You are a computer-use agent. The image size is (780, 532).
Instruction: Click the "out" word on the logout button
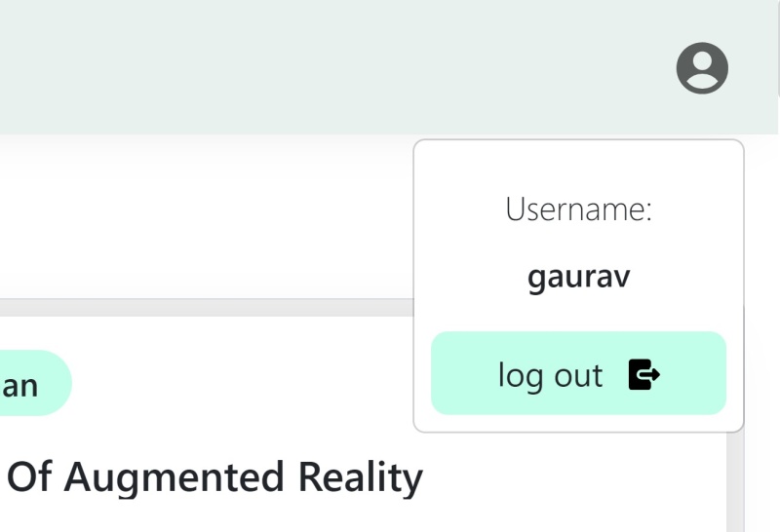point(577,375)
